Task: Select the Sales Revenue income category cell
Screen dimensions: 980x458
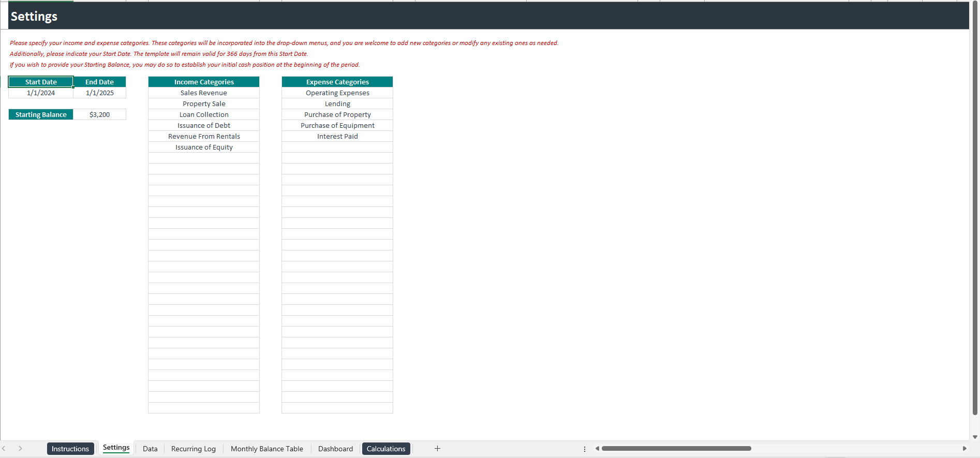Action: [x=204, y=93]
